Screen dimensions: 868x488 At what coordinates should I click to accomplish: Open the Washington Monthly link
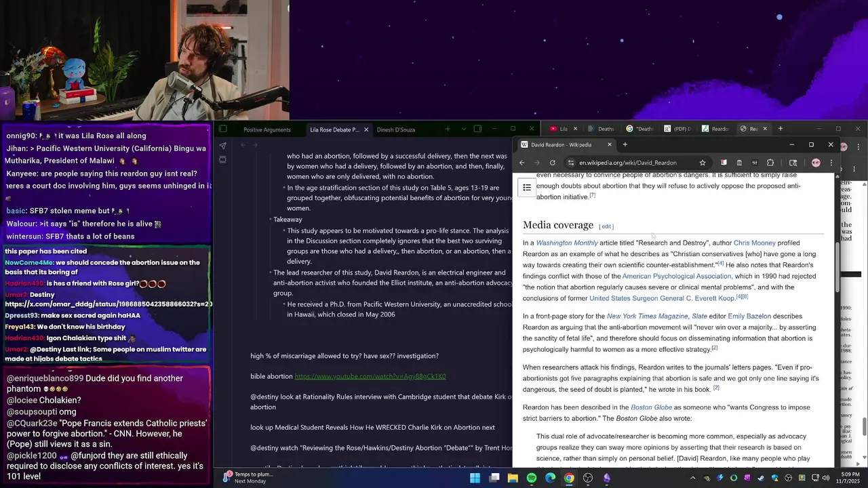[x=567, y=243]
